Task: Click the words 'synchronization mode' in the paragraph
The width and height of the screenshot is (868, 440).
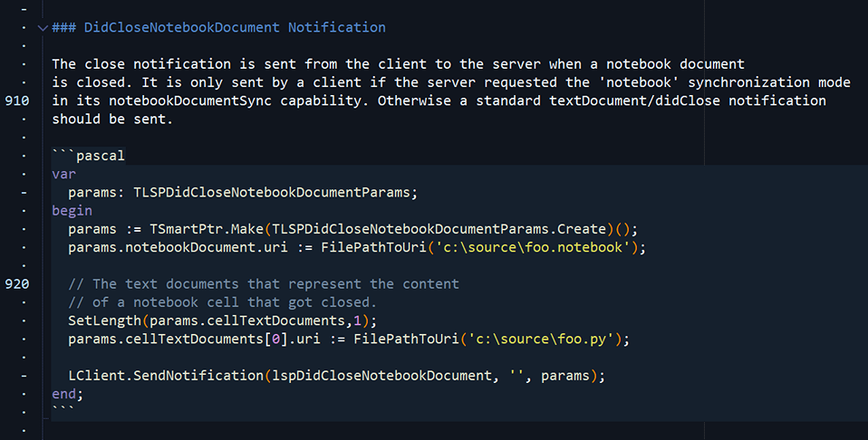Action: (x=769, y=82)
